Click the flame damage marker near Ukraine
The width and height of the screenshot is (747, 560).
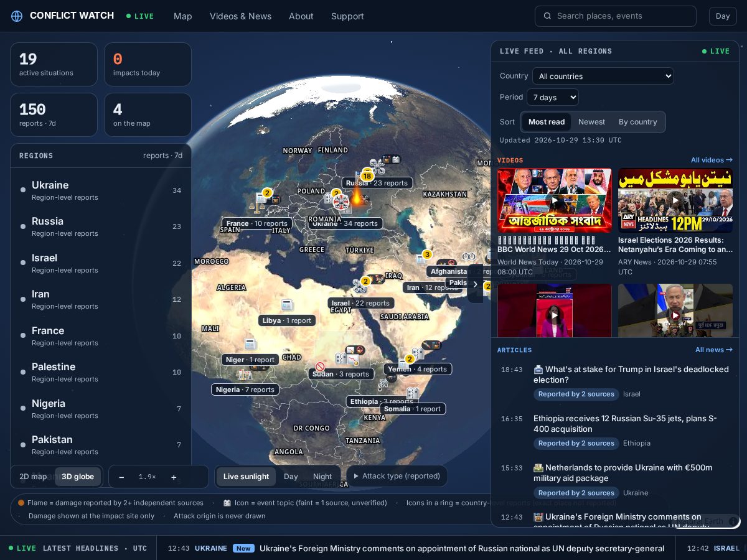[x=357, y=197]
